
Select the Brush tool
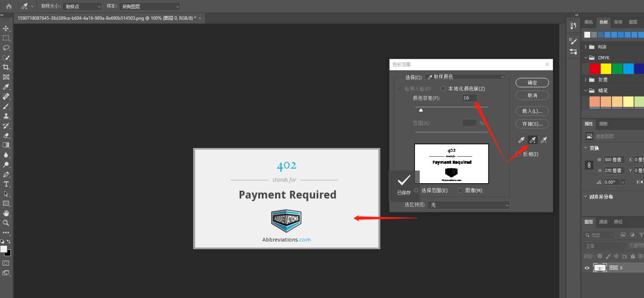[x=6, y=106]
